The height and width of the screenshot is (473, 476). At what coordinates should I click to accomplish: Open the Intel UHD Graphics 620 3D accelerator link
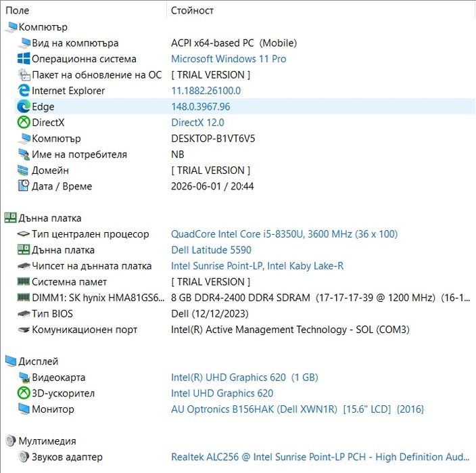tap(222, 393)
